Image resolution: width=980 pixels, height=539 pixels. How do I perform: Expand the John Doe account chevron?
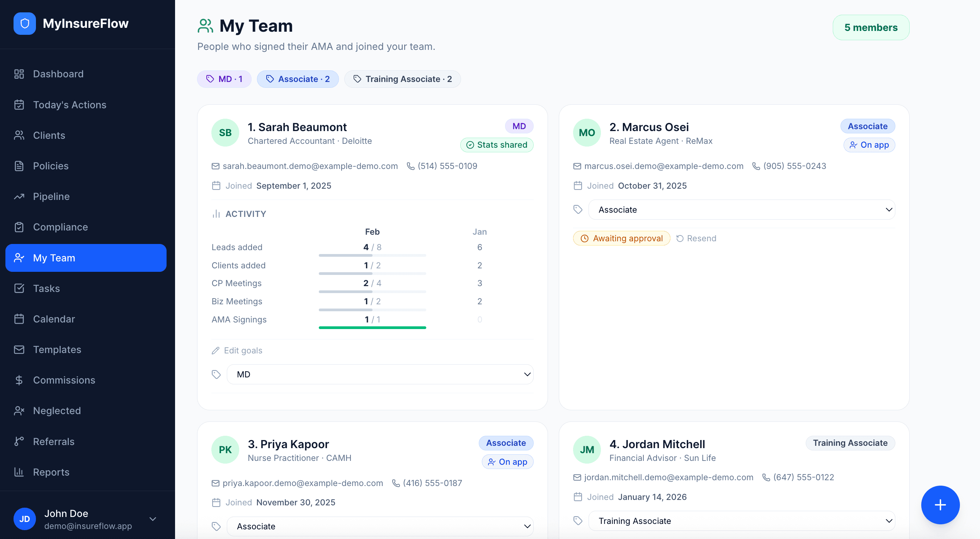(153, 519)
